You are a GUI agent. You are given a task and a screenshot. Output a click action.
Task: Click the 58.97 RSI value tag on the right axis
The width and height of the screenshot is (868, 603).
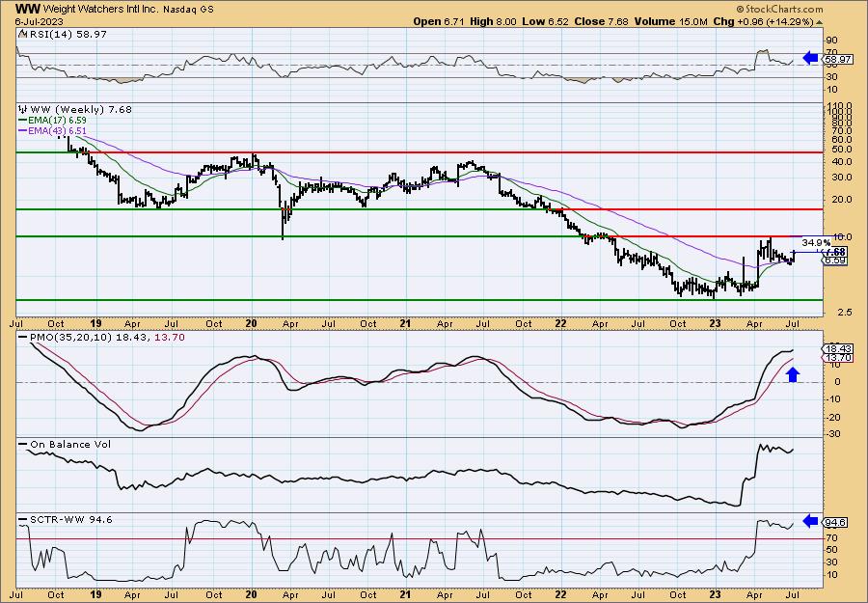click(837, 59)
